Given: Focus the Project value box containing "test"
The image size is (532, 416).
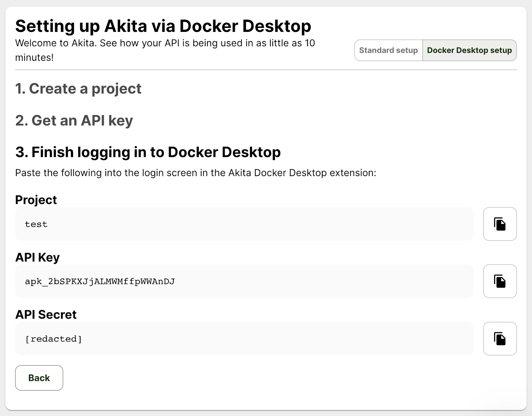Looking at the screenshot, I should point(244,224).
